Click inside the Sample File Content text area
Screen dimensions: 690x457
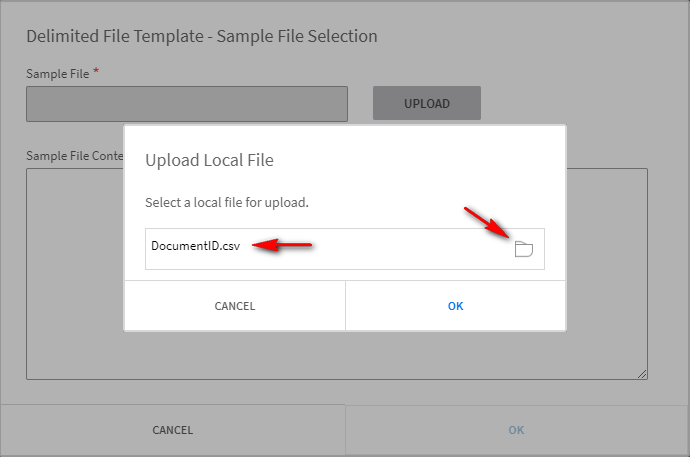pyautogui.click(x=80, y=300)
